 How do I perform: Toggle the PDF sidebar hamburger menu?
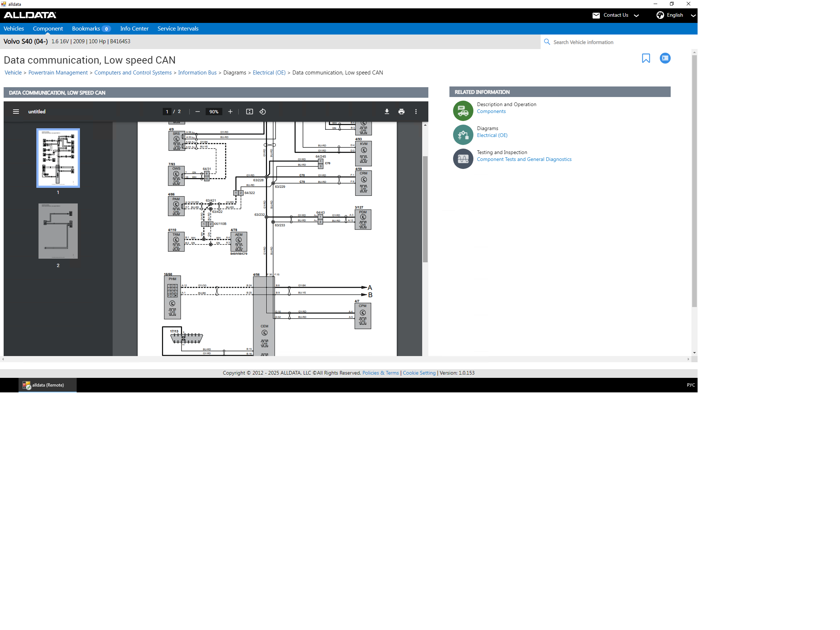click(16, 112)
